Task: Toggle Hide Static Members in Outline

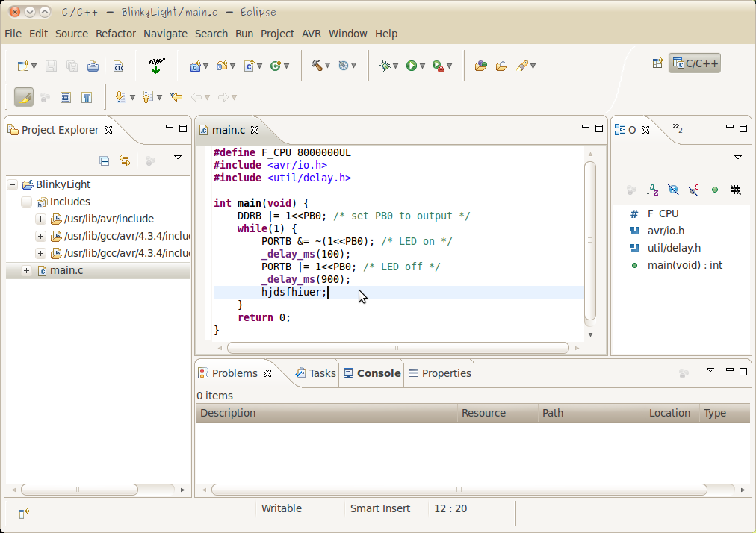Action: click(x=693, y=190)
